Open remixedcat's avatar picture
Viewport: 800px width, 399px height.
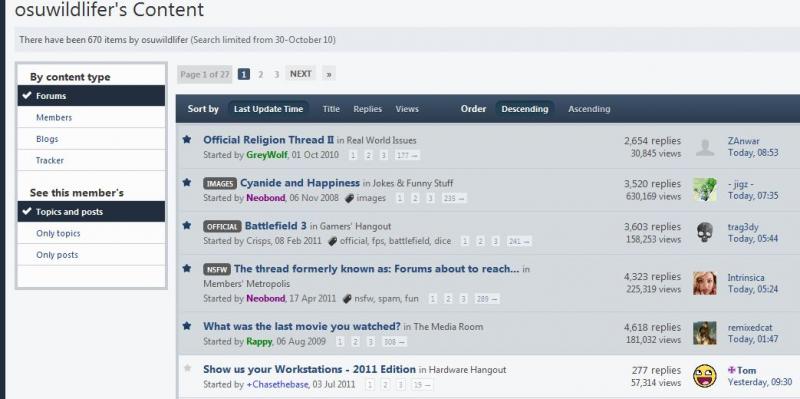pos(705,333)
